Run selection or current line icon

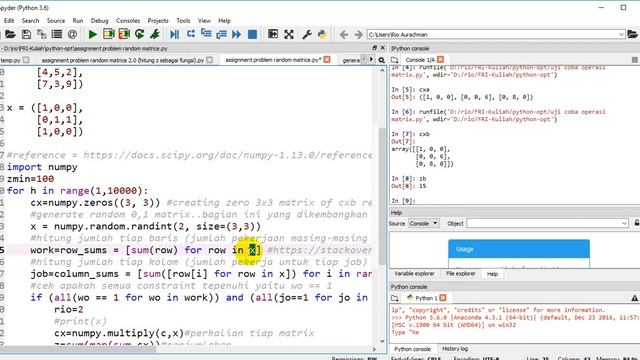tap(155, 34)
